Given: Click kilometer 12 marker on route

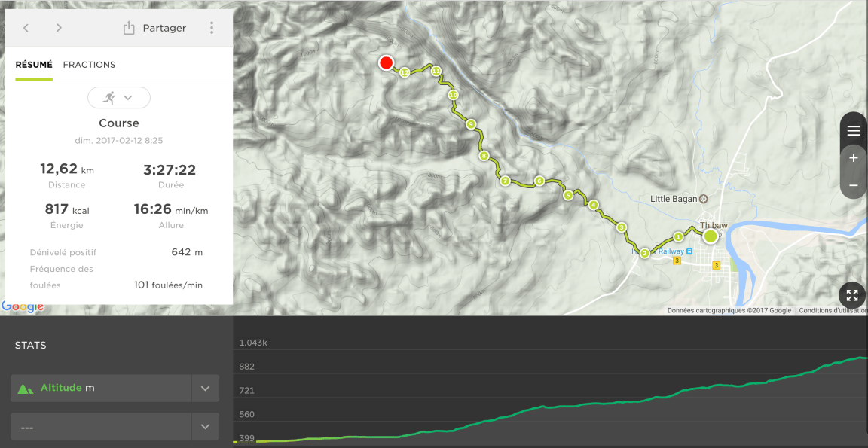Looking at the screenshot, I should 405,72.
